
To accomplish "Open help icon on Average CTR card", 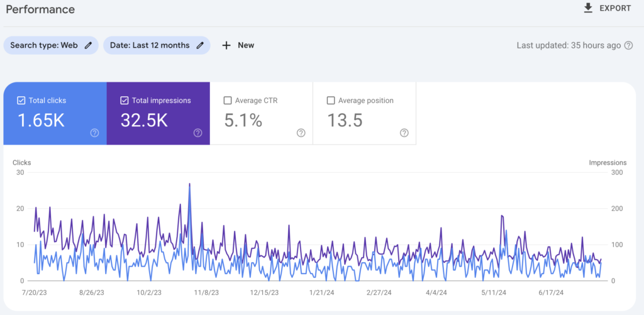I will 301,133.
